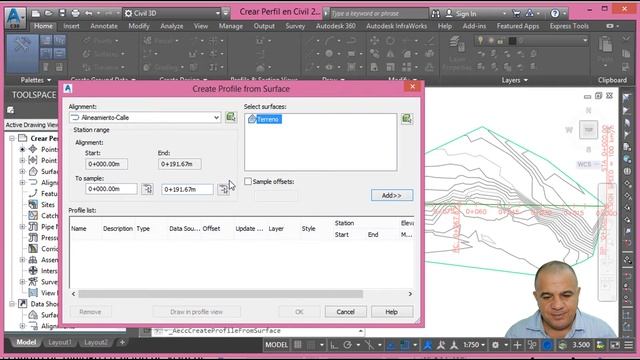Click the 0+000.00m To sample start field
The image size is (640, 360).
pyautogui.click(x=111, y=189)
